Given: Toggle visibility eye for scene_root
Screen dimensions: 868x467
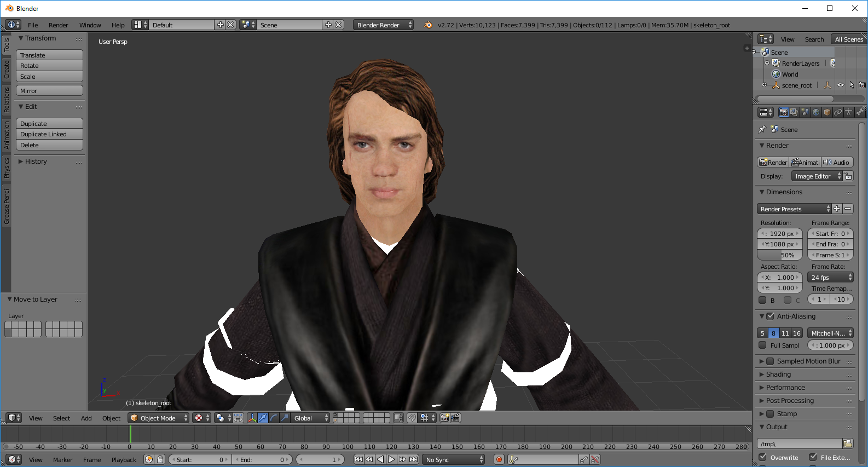Looking at the screenshot, I should 841,85.
